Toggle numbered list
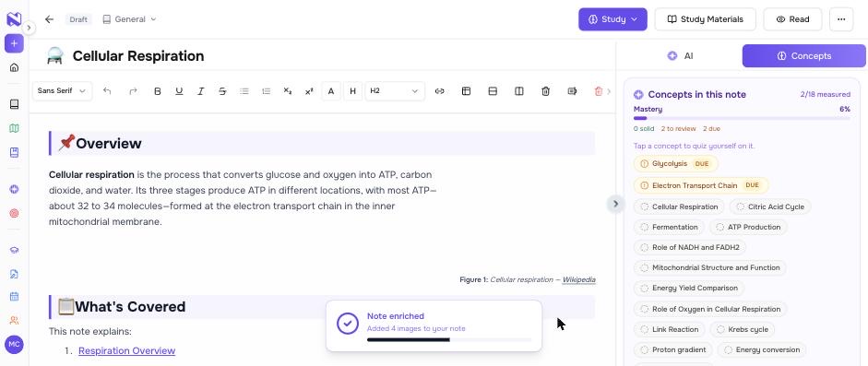 click(267, 91)
